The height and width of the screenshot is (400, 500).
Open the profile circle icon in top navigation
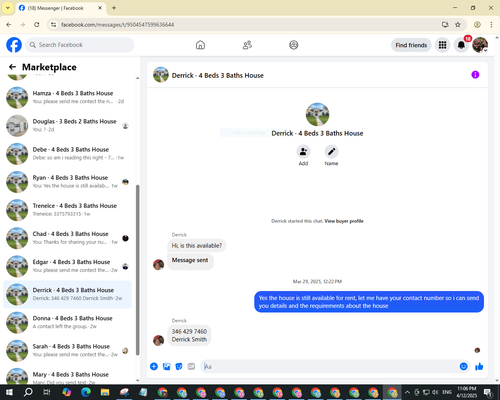[x=294, y=45]
